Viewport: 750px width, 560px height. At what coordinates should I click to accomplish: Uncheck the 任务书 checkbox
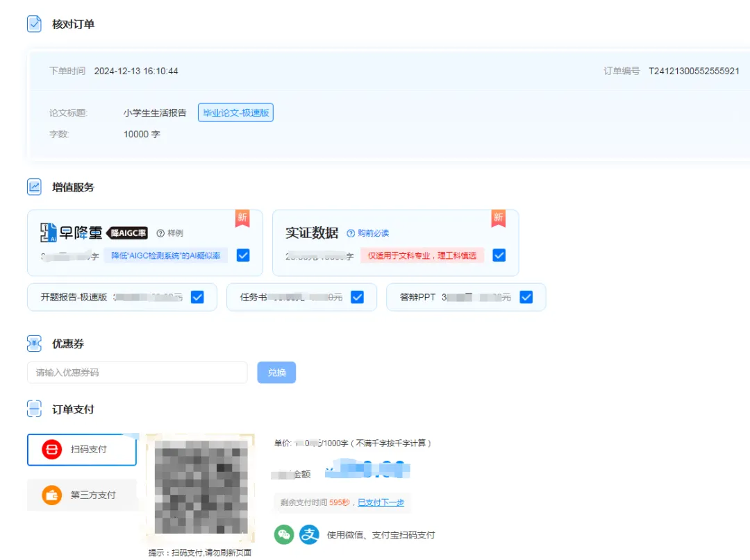click(x=357, y=297)
